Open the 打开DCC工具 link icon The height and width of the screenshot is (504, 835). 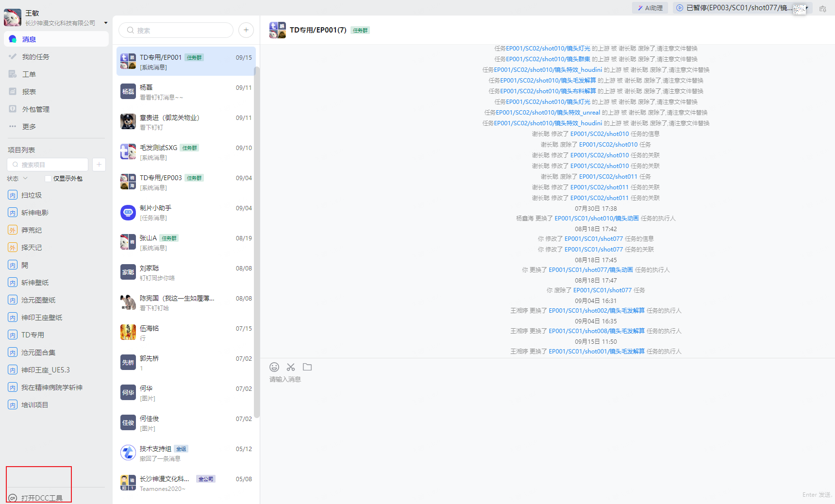(13, 498)
